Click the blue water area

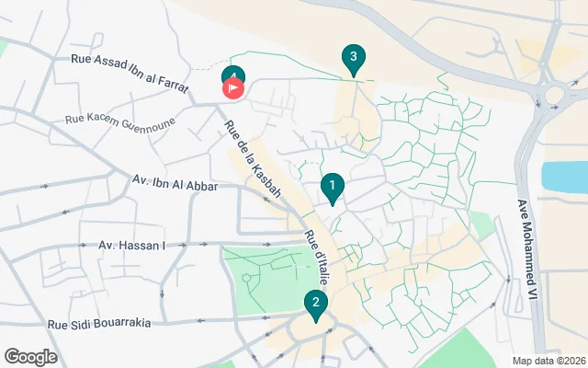point(565,178)
